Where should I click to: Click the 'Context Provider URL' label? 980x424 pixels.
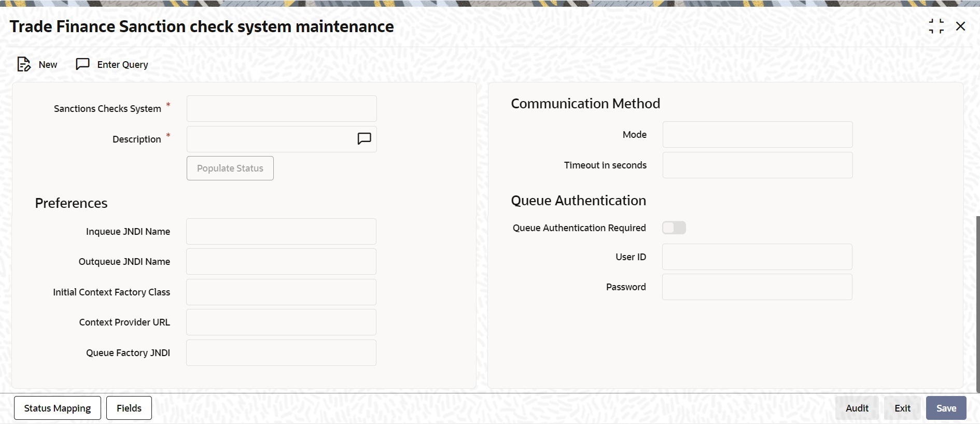124,322
